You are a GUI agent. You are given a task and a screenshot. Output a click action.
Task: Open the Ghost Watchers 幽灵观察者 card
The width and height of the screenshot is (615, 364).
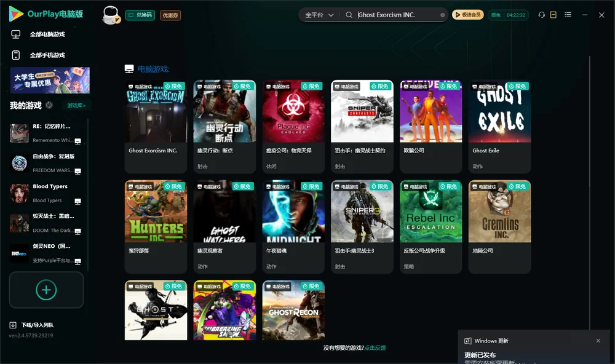[224, 226]
